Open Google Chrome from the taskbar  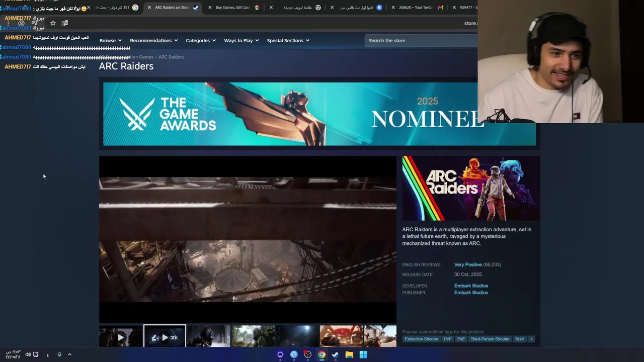[x=321, y=354]
